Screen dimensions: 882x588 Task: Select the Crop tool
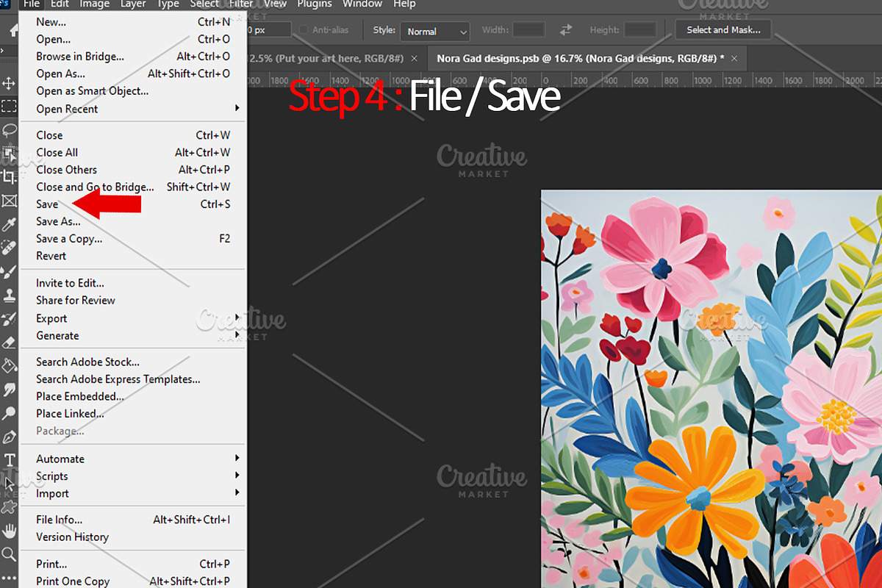[9, 177]
